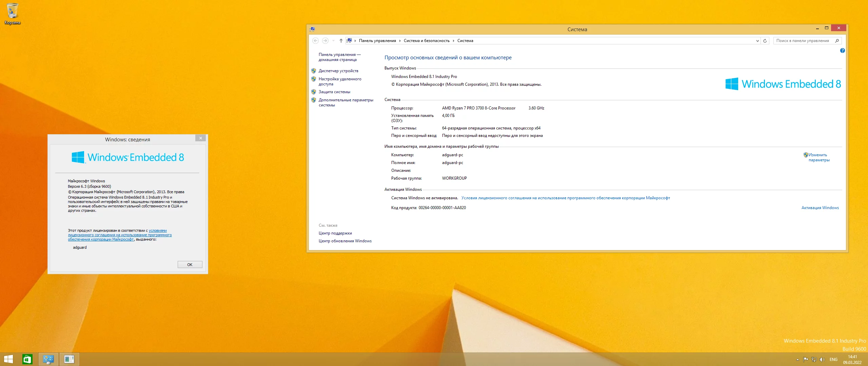Show hidden tray icons arrow

pyautogui.click(x=797, y=360)
